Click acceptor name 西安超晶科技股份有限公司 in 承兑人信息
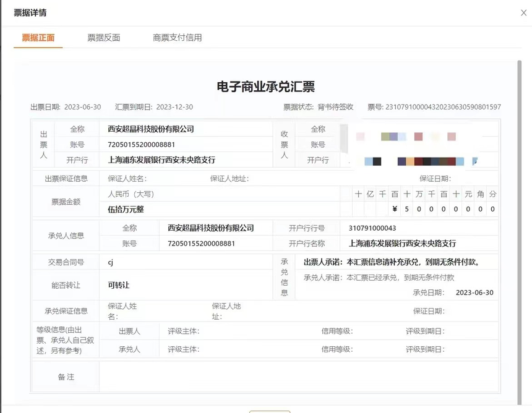 tap(211, 228)
